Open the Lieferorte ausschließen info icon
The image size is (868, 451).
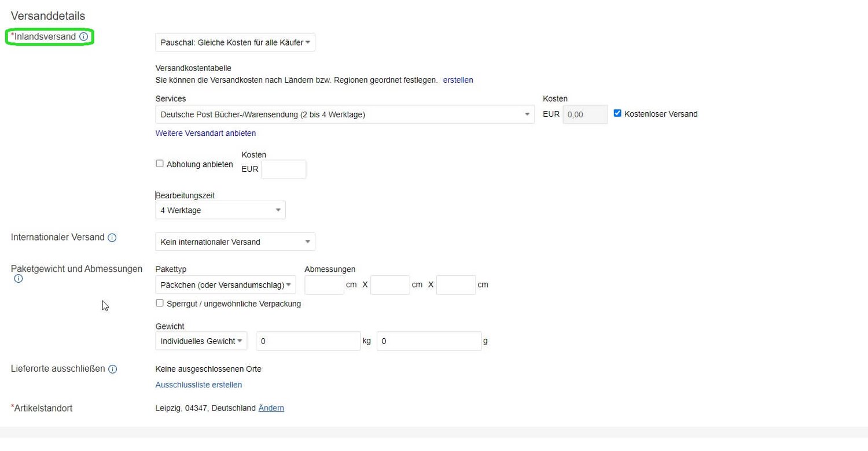(113, 369)
